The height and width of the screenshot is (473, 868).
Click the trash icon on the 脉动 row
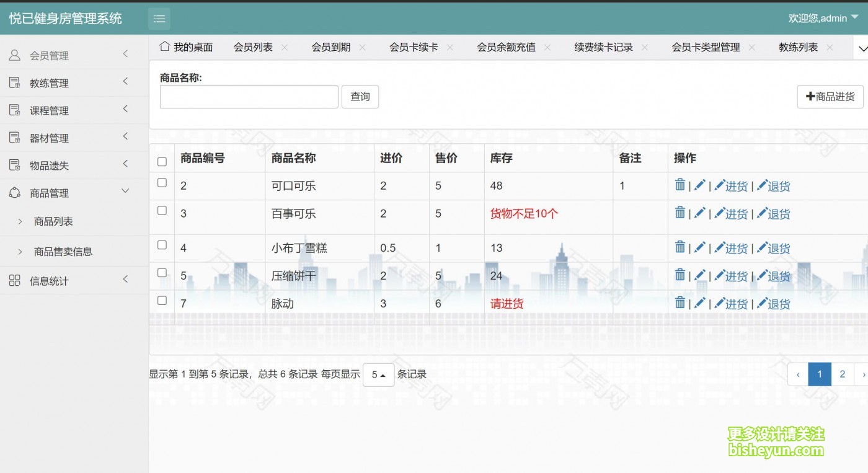680,303
